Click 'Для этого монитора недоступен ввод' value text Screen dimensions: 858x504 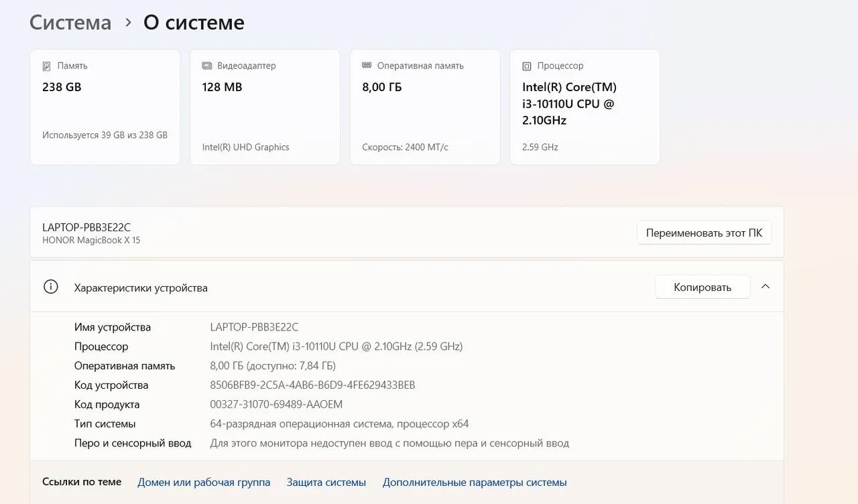[390, 443]
